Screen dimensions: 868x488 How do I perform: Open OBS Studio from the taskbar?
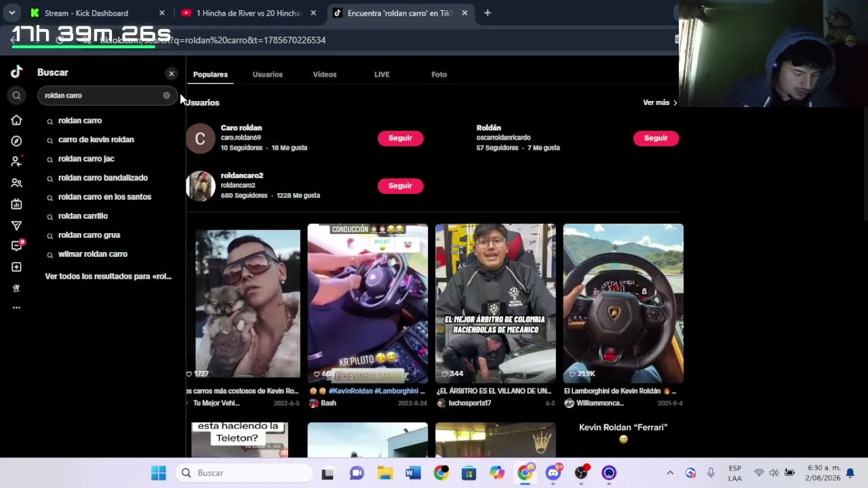[581, 473]
